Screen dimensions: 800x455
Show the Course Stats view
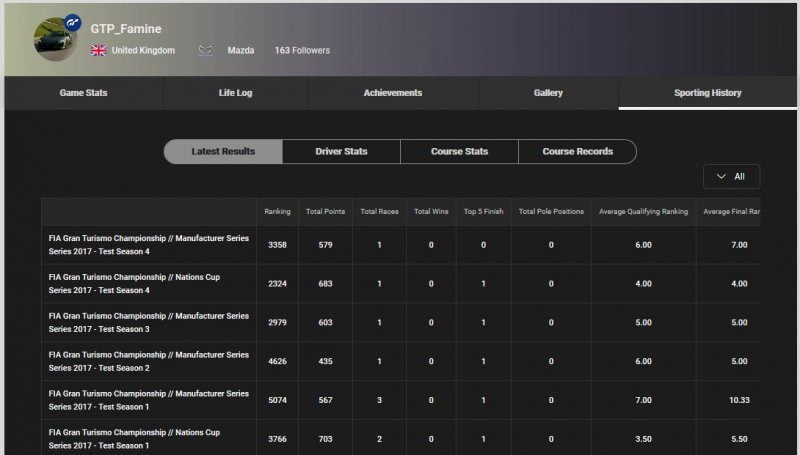pos(459,151)
